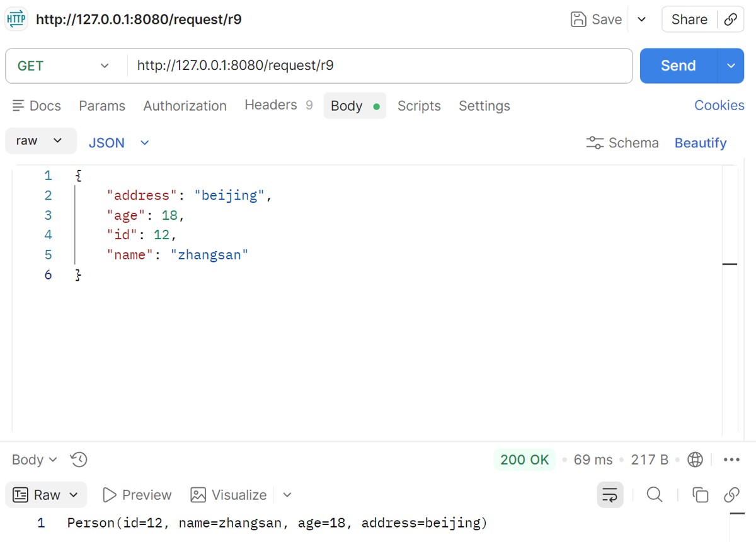Open the response three-dots menu

tap(731, 460)
